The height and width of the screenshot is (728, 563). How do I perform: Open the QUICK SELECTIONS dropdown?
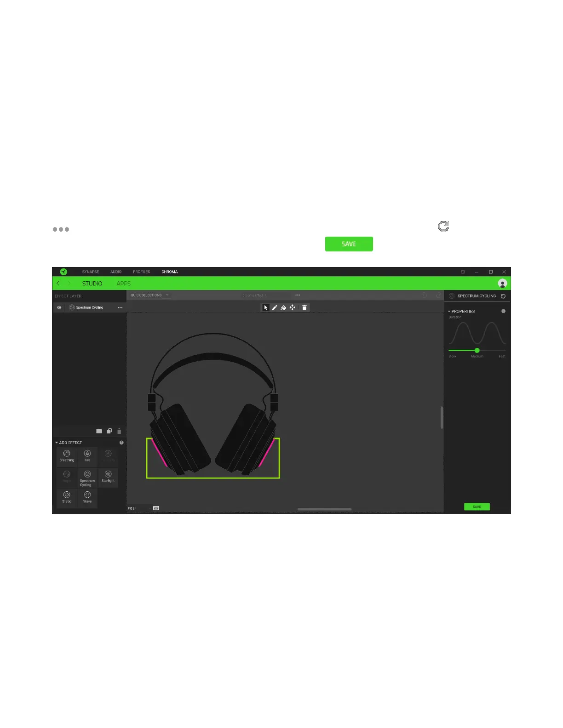[x=149, y=295]
